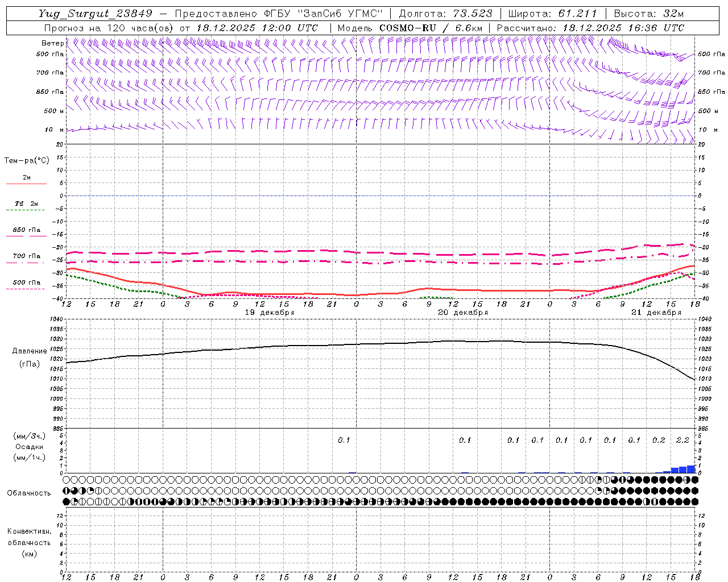This screenshot has height=582, width=728.
Task: Click the 2.2 precipitation amount value
Action: pyautogui.click(x=682, y=440)
